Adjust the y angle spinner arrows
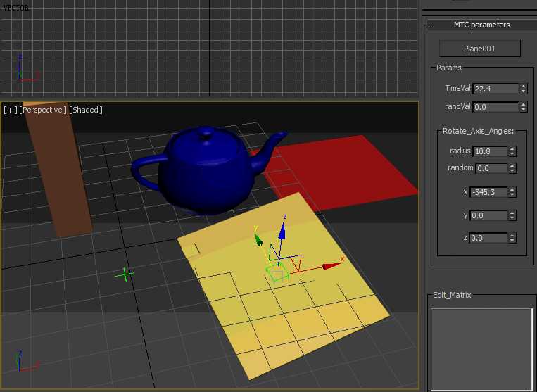 pyautogui.click(x=512, y=215)
